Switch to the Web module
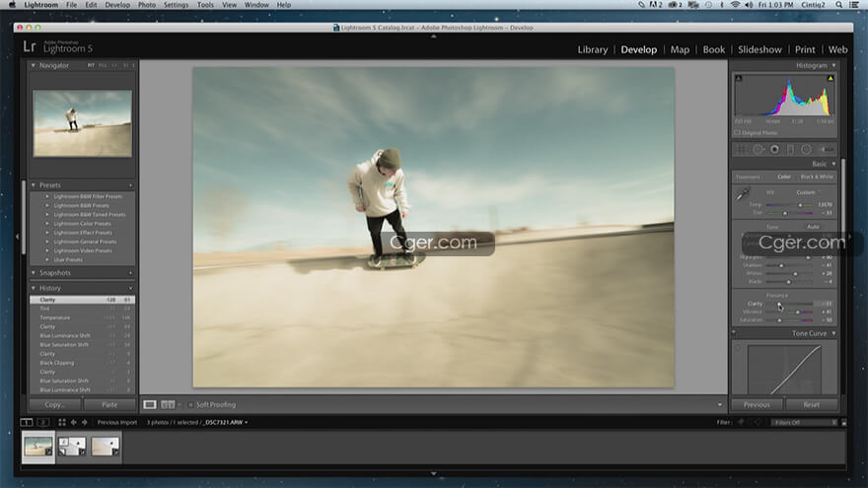The height and width of the screenshot is (488, 868). point(837,50)
